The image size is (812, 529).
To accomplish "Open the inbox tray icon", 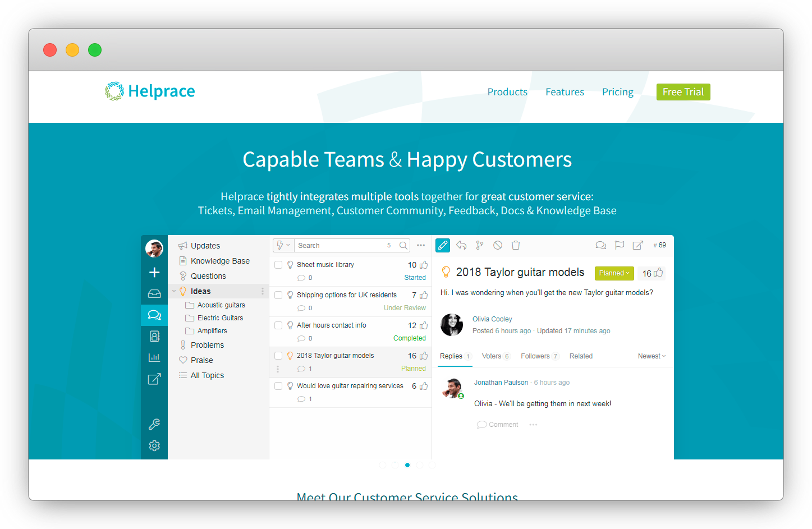I will [154, 294].
